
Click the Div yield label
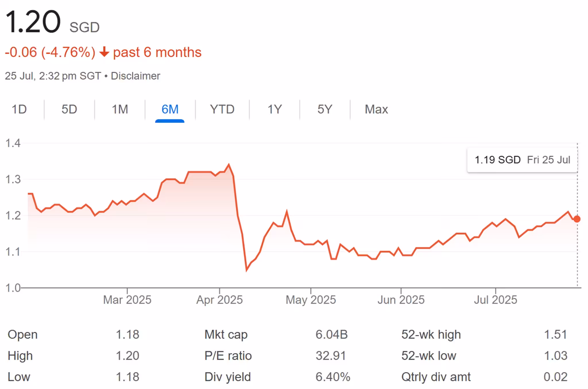[x=227, y=377]
